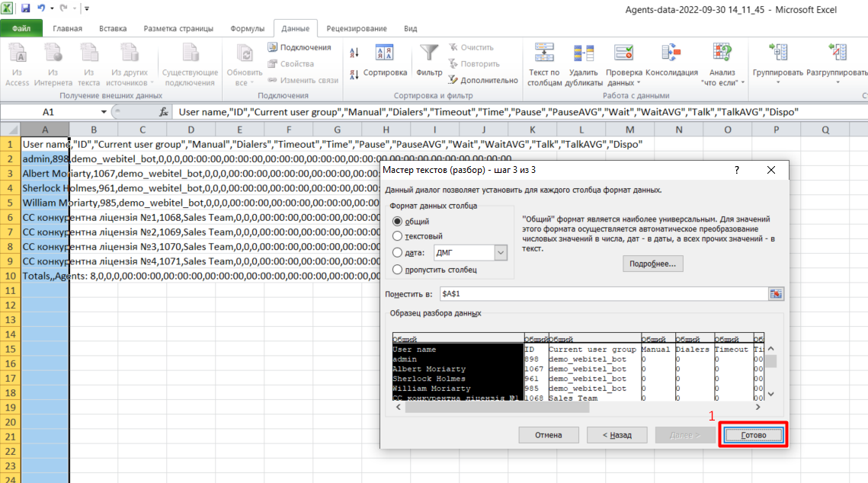Screen dimensions: 868x483
Task: Open the ДМГ date format dropdown
Action: [501, 253]
